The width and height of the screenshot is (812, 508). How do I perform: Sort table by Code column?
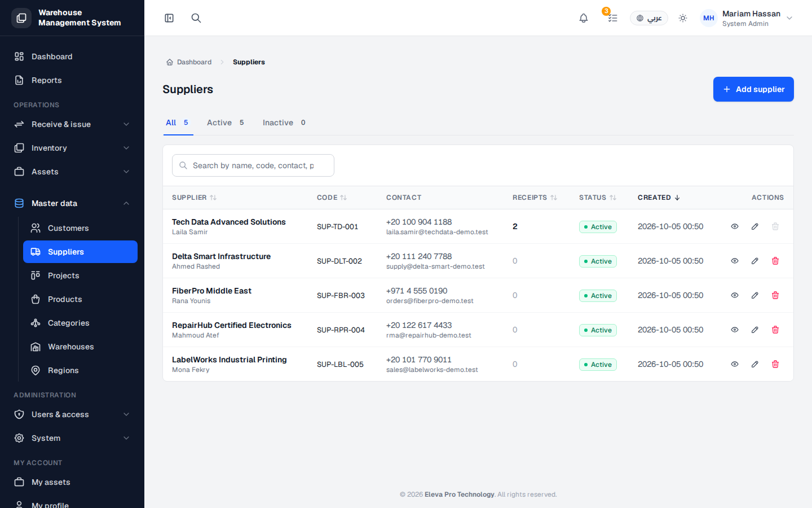(x=332, y=198)
